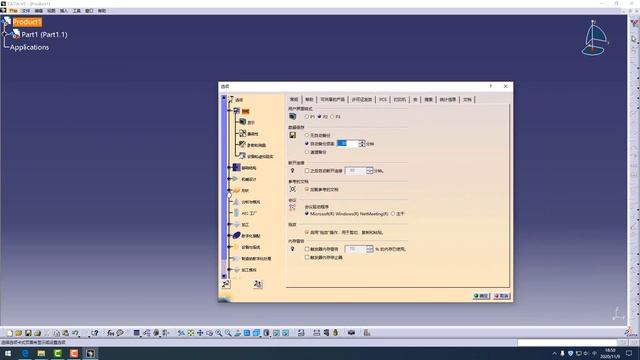Open File Explorer from the taskbar

tap(41, 353)
